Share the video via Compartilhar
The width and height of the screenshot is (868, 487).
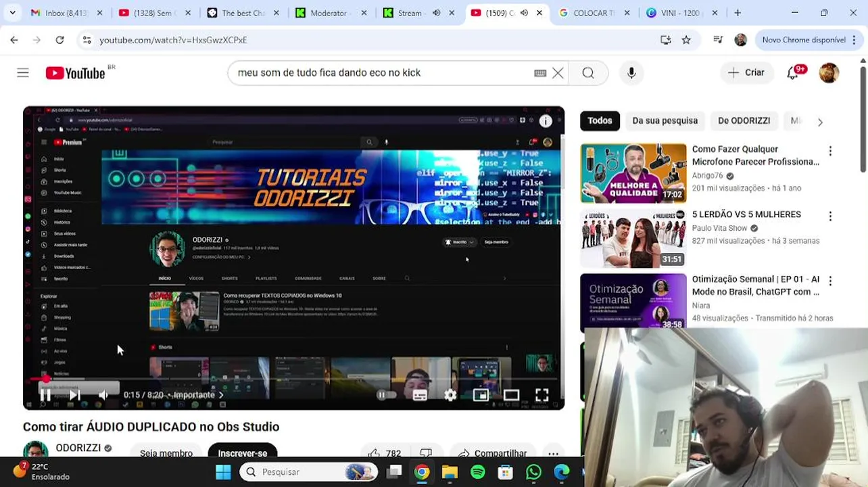click(491, 453)
